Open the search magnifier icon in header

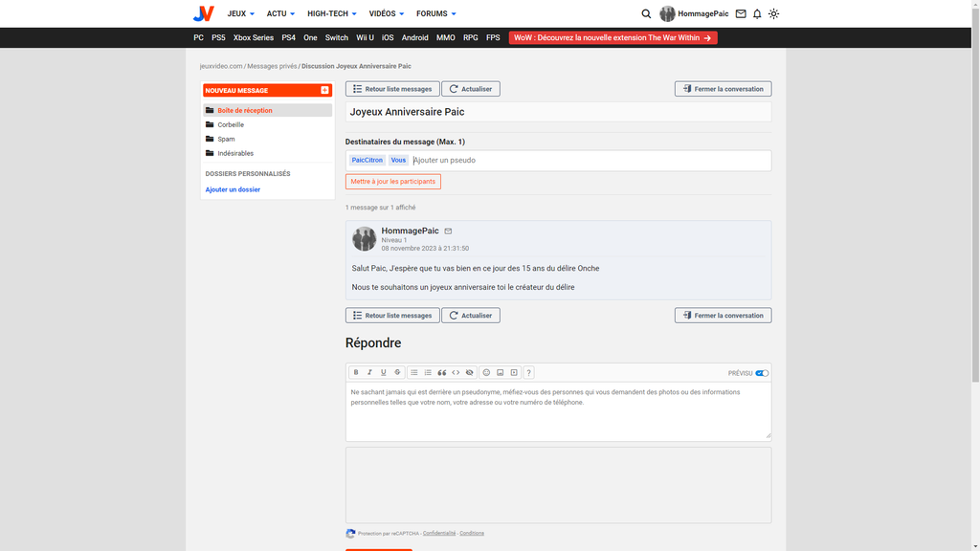click(x=646, y=13)
